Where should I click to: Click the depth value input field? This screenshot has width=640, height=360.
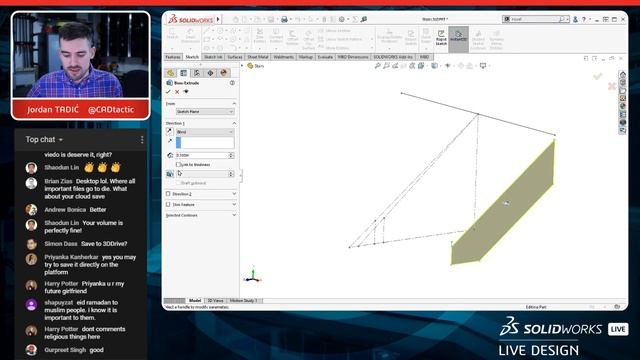(x=202, y=156)
